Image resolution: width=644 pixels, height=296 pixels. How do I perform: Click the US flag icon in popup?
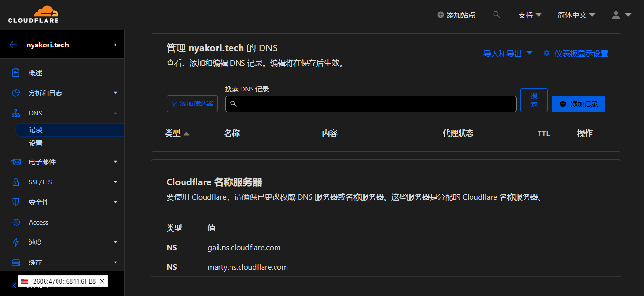point(24,281)
